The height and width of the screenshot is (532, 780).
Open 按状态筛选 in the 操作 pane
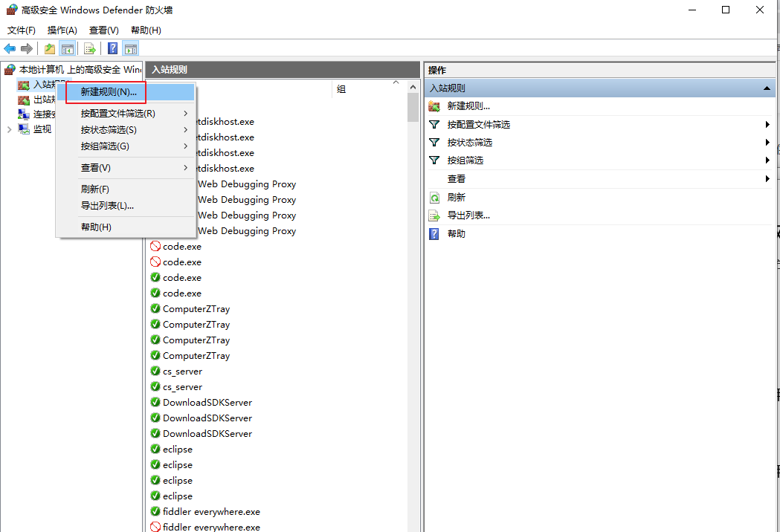pyautogui.click(x=600, y=142)
